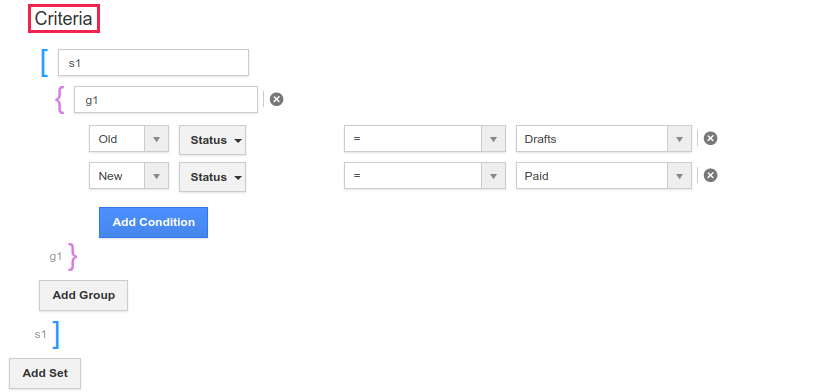Delete the New Status Paid condition

coord(710,175)
